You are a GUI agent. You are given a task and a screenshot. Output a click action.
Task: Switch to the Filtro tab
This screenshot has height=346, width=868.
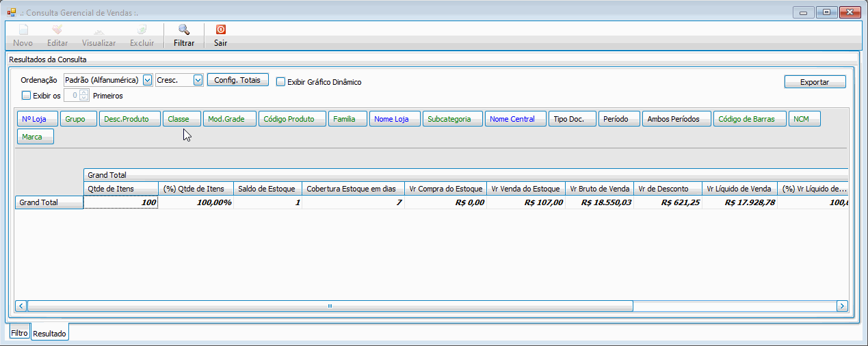(19, 333)
